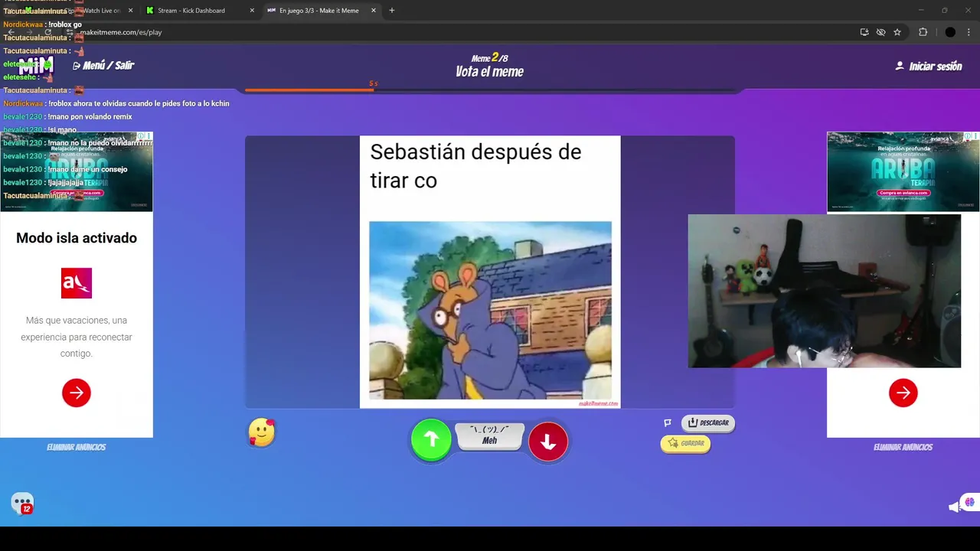Download the meme via Descargar

708,422
